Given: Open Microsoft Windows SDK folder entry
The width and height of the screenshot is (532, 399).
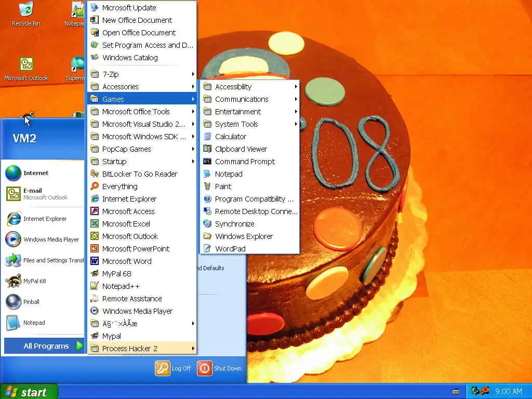Looking at the screenshot, I should pos(142,137).
